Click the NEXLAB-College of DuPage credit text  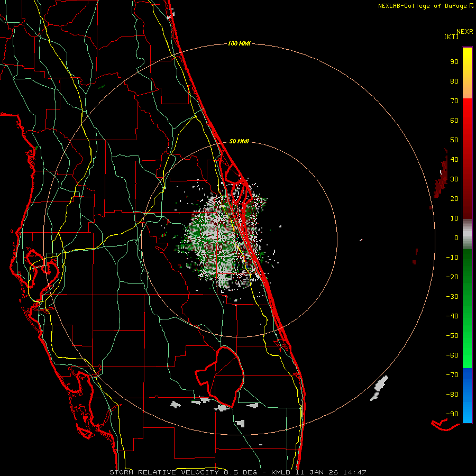point(422,6)
